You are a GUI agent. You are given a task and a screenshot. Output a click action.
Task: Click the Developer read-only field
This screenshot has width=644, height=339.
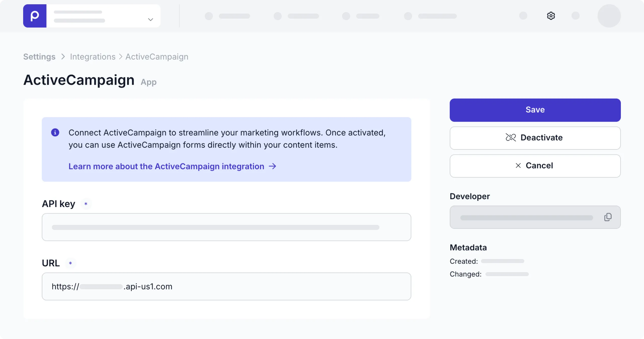(x=535, y=217)
